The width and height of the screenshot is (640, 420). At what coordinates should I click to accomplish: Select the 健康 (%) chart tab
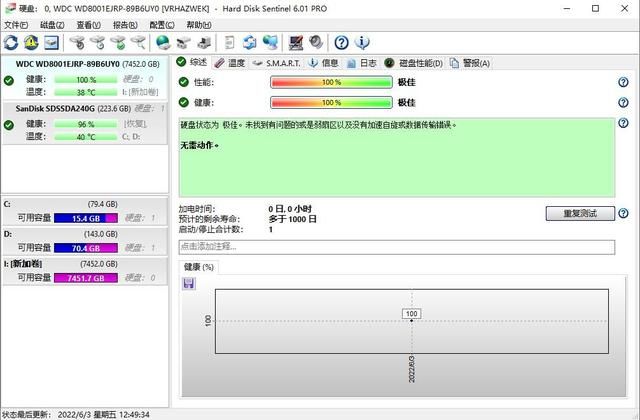199,267
